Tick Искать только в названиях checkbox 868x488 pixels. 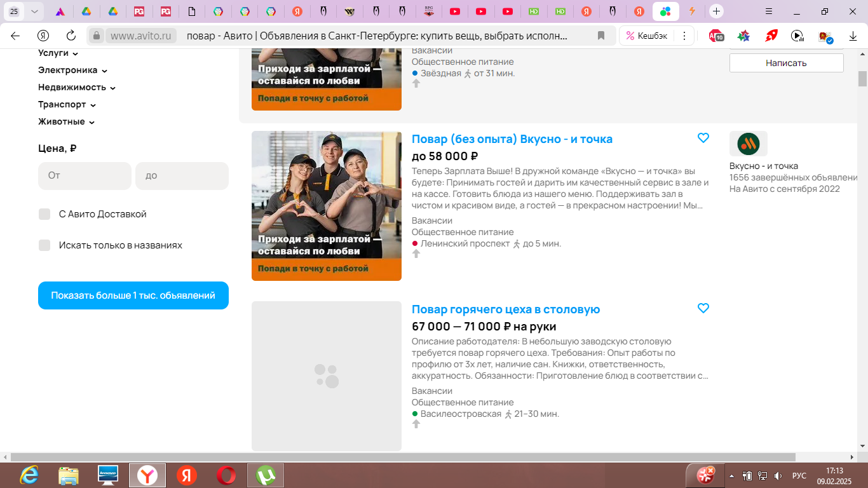pos(44,245)
